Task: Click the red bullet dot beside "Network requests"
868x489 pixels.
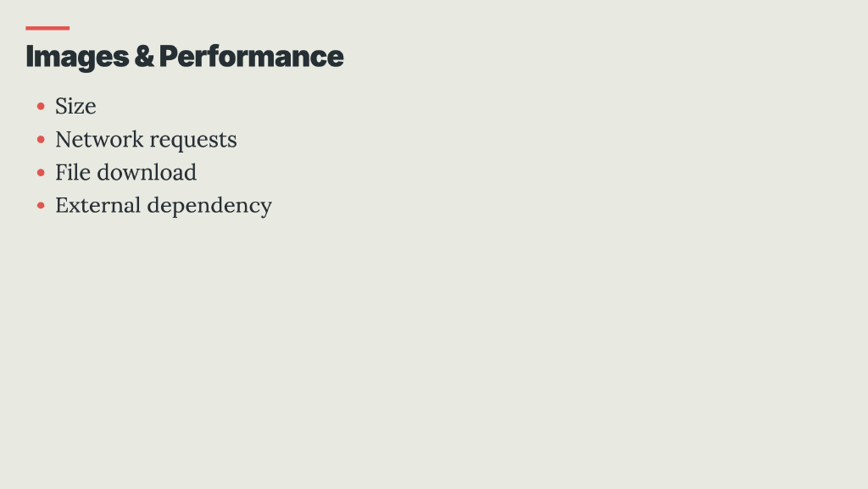Action: [41, 140]
